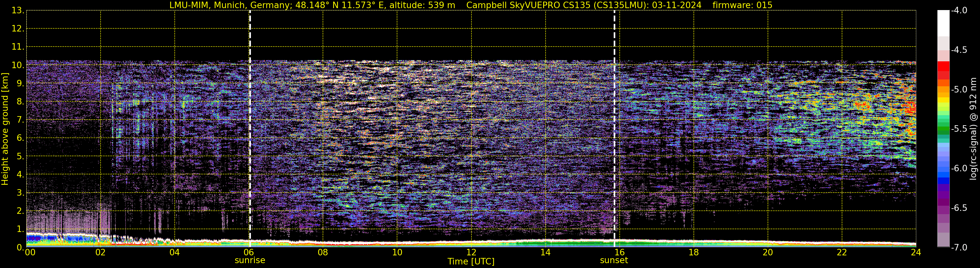The height and width of the screenshot is (268, 980).
Task: Click the '9.' height axis tick label
Action: pyautogui.click(x=20, y=83)
